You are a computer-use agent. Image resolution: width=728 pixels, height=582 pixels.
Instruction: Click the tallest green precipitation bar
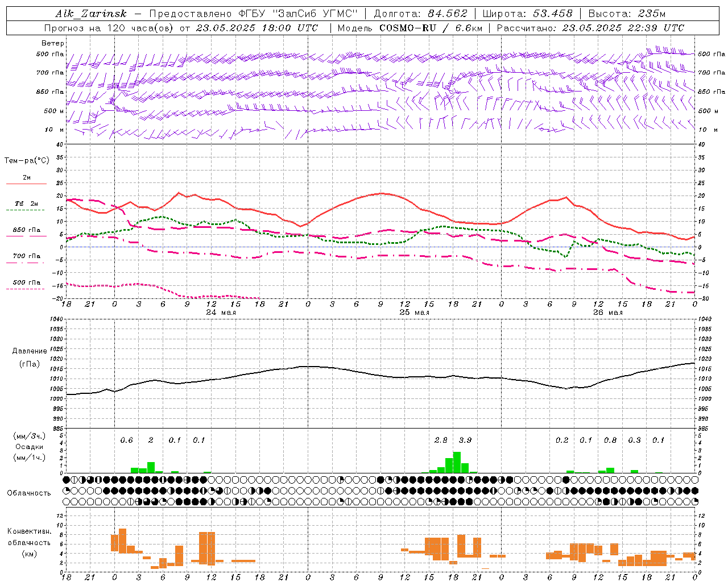click(457, 463)
